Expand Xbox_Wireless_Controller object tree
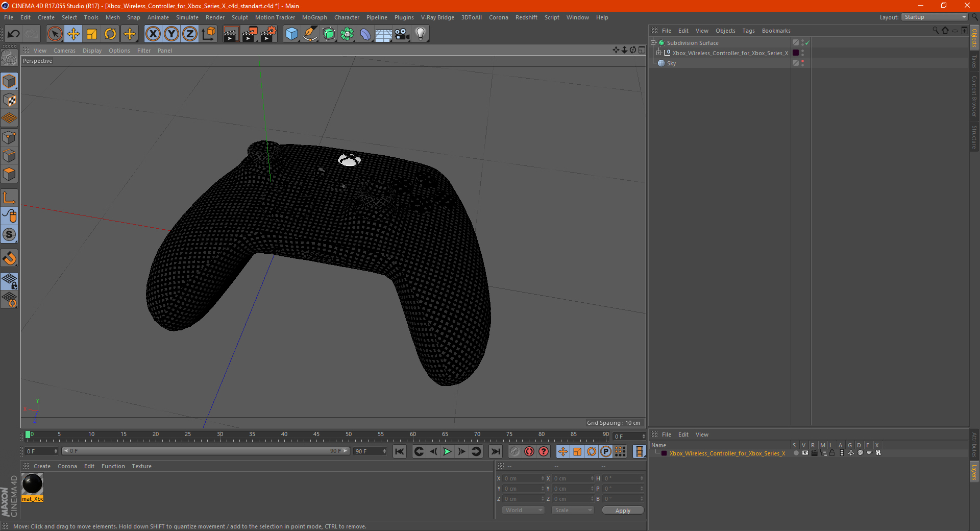The height and width of the screenshot is (531, 980). click(x=659, y=53)
